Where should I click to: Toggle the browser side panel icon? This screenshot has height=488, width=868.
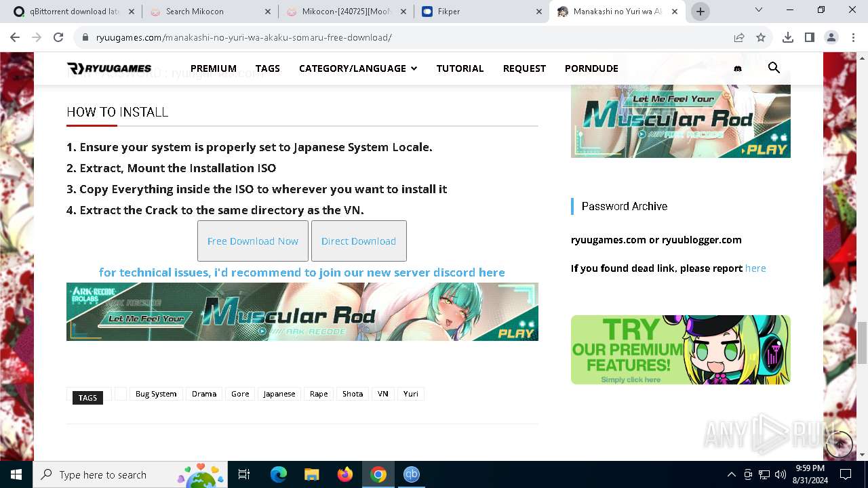point(810,37)
